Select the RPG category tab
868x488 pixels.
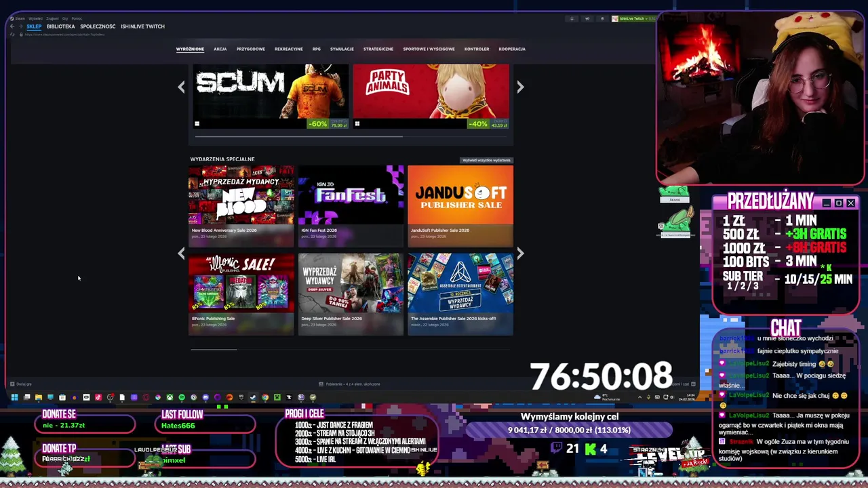click(317, 49)
